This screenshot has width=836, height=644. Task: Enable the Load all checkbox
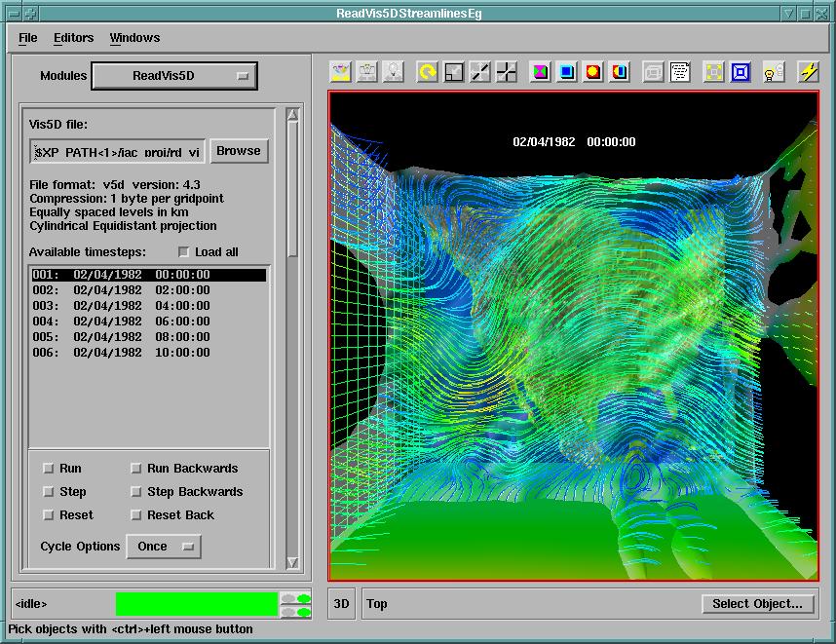click(184, 252)
